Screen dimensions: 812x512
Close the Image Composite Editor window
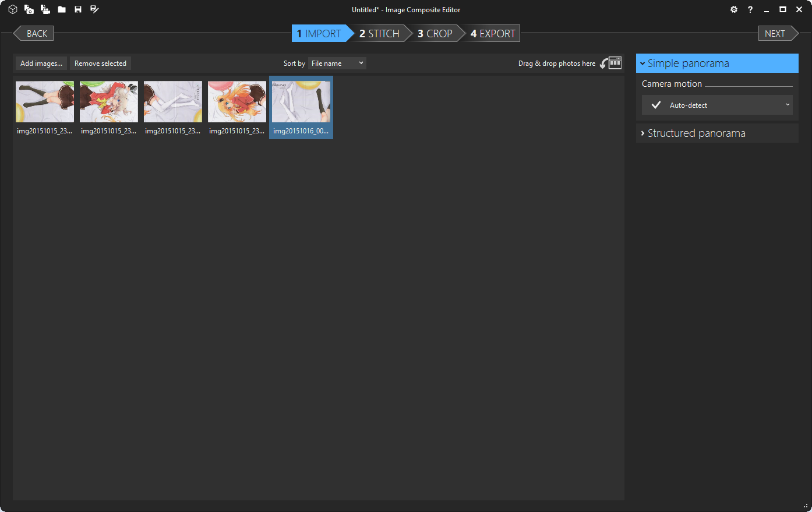pyautogui.click(x=799, y=9)
